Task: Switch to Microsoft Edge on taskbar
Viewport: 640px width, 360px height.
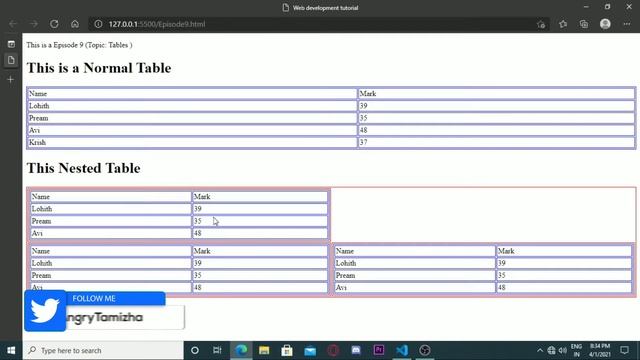Action: pyautogui.click(x=241, y=350)
